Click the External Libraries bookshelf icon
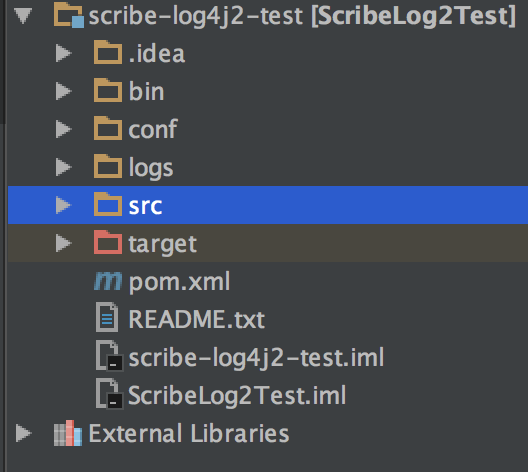528x472 pixels. click(68, 433)
